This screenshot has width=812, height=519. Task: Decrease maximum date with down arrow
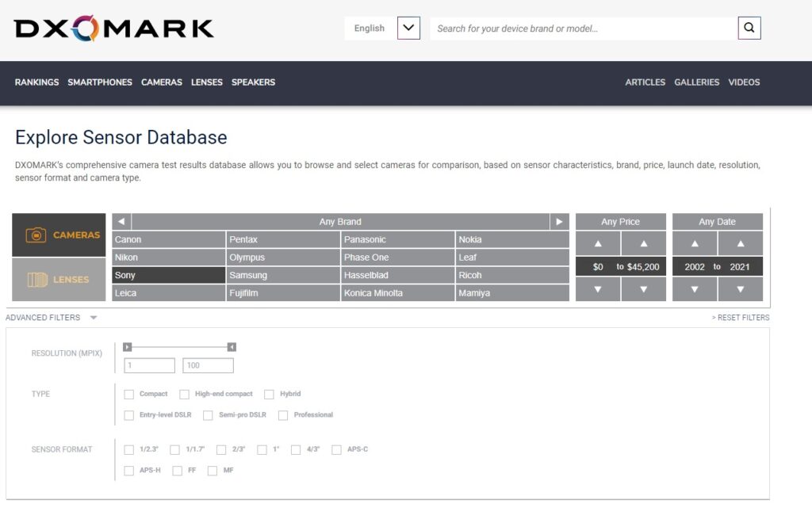pos(740,289)
